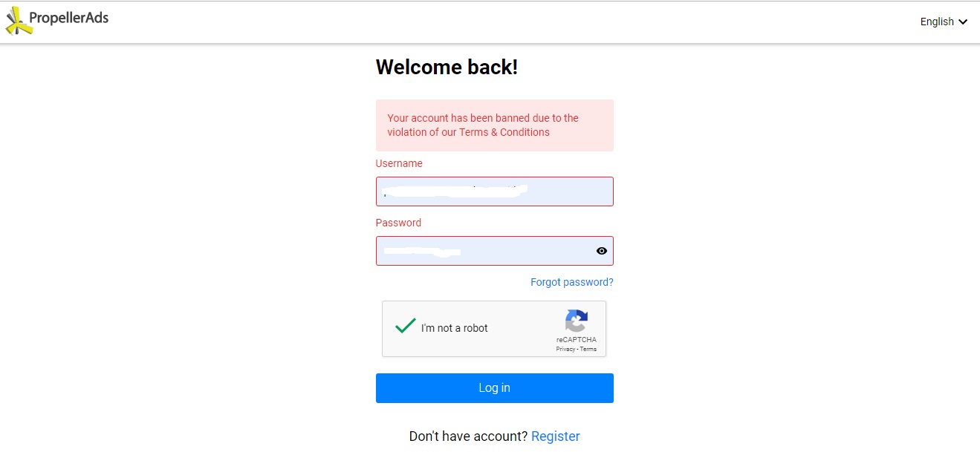Open the reCAPTCHA Privacy link
Image resolution: width=980 pixels, height=452 pixels.
point(565,349)
